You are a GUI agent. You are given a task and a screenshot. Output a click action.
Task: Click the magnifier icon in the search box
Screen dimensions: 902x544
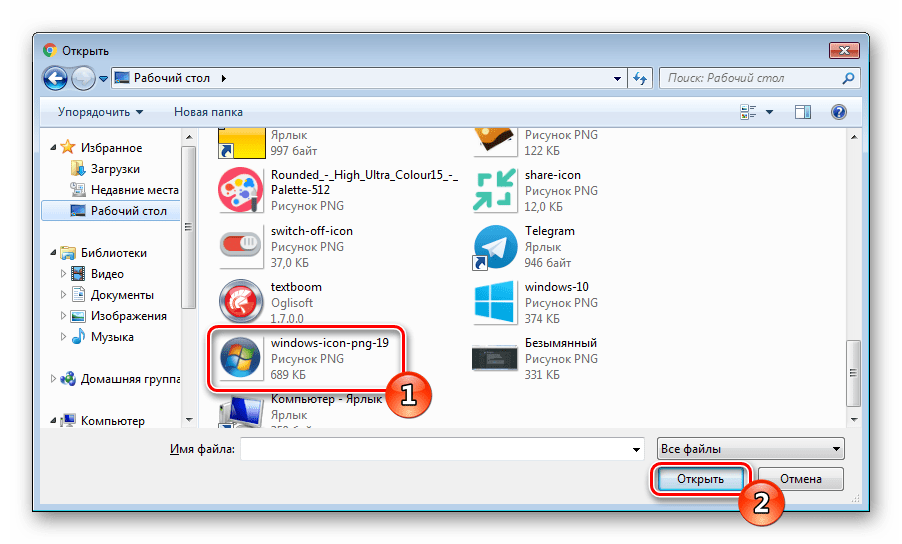coord(848,78)
